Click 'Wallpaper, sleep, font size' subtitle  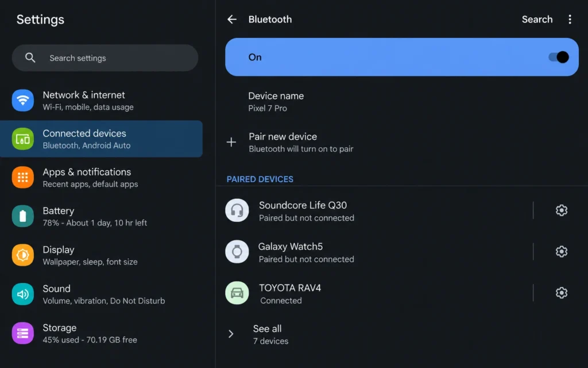coord(90,262)
